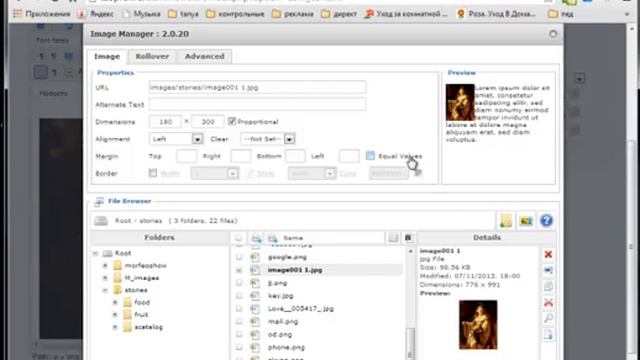
Task: Switch to the Rollover tab
Action: coord(152,56)
